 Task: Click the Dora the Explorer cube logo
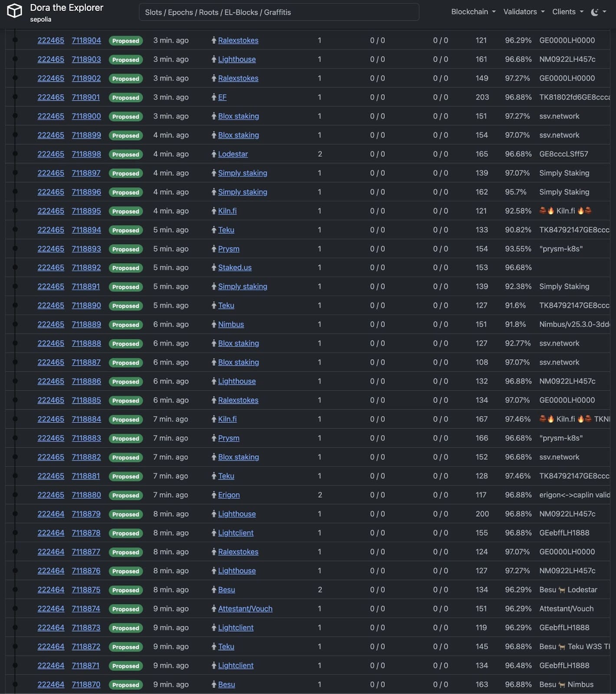[x=14, y=11]
